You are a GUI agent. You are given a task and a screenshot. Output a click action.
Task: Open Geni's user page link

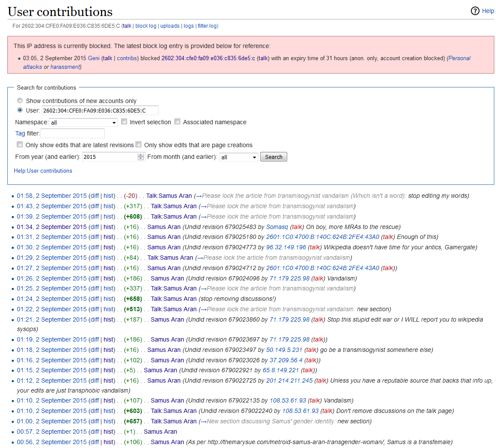click(x=94, y=58)
